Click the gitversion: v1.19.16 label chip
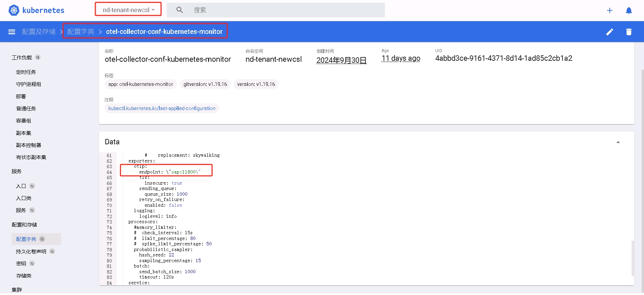 pos(205,84)
